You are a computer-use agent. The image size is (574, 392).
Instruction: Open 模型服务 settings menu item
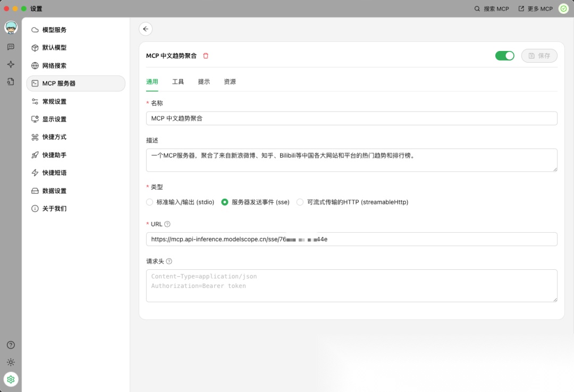(76, 30)
